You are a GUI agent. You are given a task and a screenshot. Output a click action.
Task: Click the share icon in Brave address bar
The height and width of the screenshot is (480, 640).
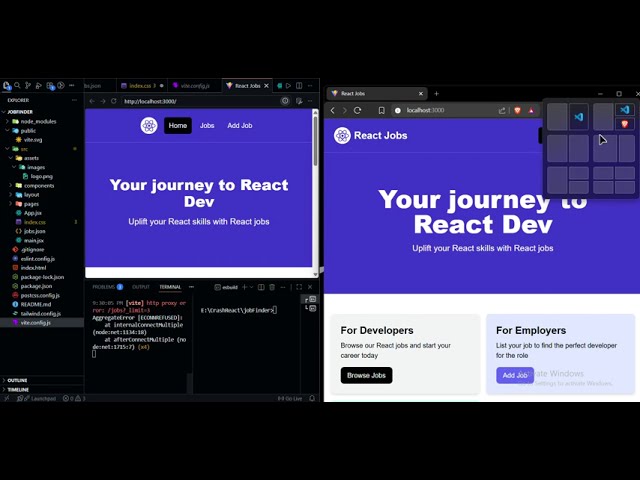pyautogui.click(x=502, y=110)
